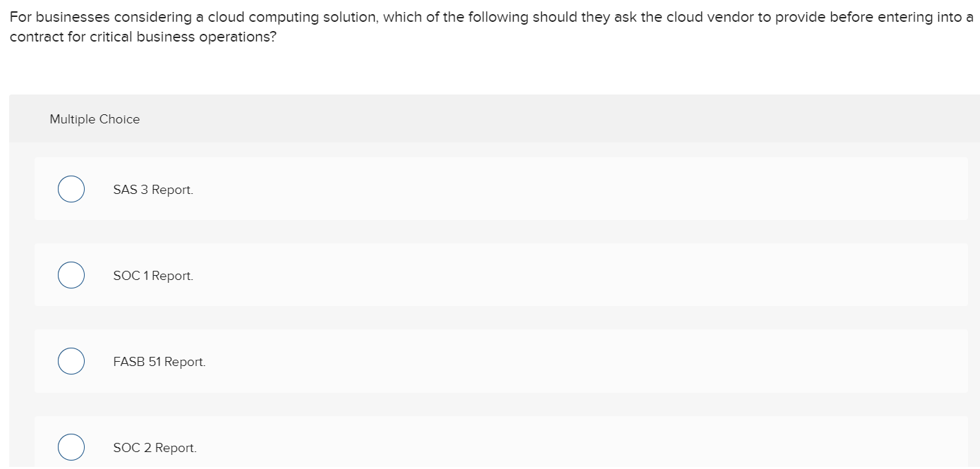Select the SAS 3 Report radio button

(x=71, y=188)
